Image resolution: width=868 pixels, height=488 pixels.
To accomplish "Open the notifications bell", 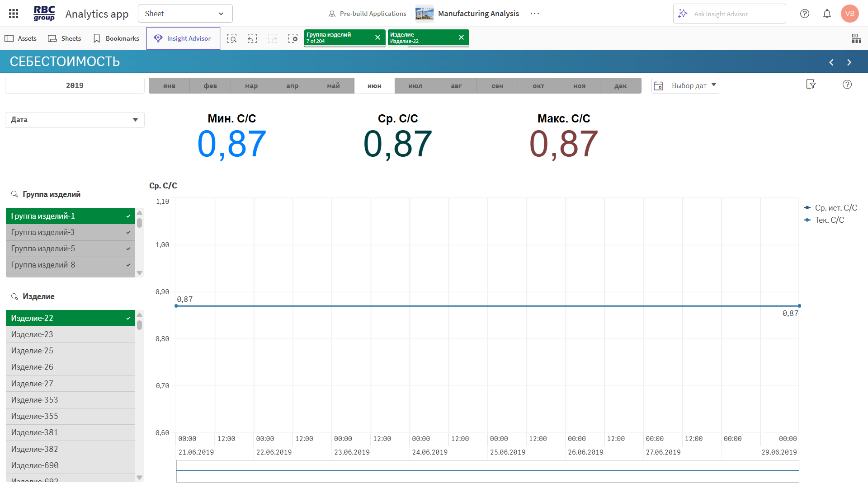I will pos(827,14).
